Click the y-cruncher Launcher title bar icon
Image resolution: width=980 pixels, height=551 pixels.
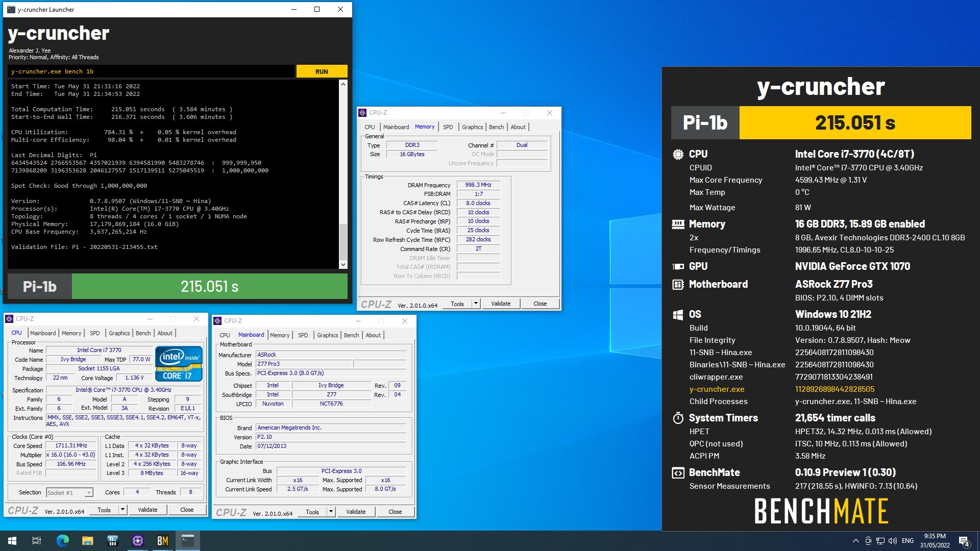tap(11, 9)
